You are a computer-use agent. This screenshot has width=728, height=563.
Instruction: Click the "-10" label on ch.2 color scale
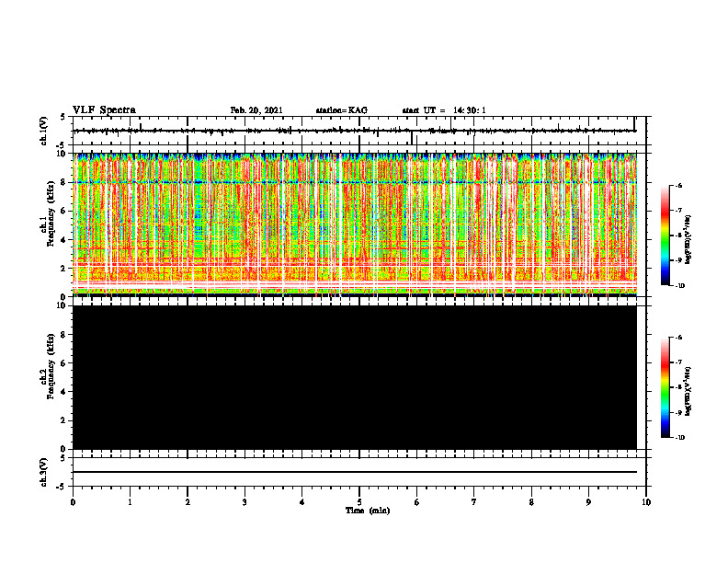680,438
